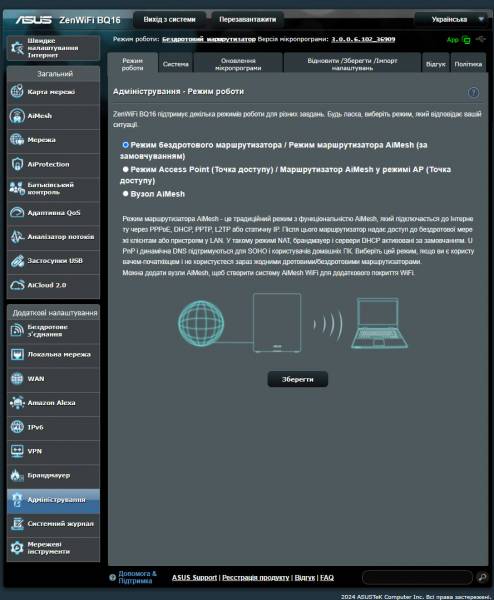The width and height of the screenshot is (494, 600).
Task: Select Вузол AiMesh radio button
Action: pyautogui.click(x=125, y=194)
